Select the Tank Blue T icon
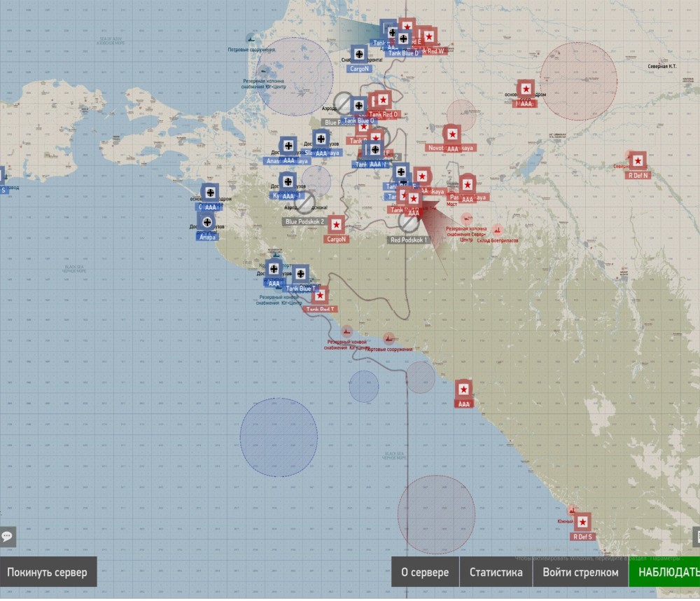 [x=300, y=274]
